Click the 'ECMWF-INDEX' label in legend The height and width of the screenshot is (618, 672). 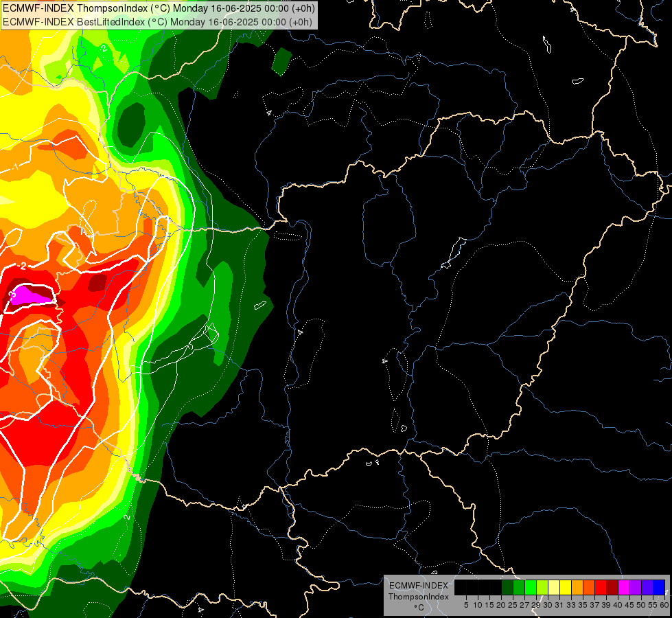(x=418, y=586)
